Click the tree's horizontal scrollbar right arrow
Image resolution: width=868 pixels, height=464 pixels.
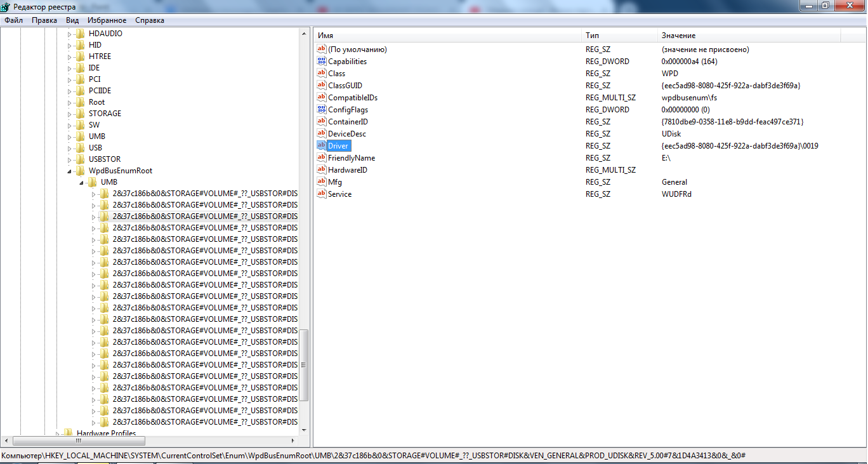[x=293, y=441]
